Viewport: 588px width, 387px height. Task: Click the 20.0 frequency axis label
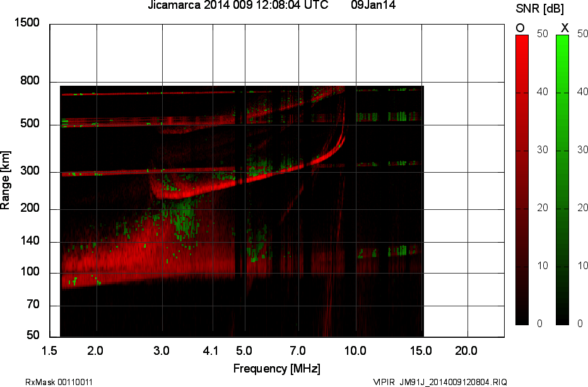coord(466,351)
